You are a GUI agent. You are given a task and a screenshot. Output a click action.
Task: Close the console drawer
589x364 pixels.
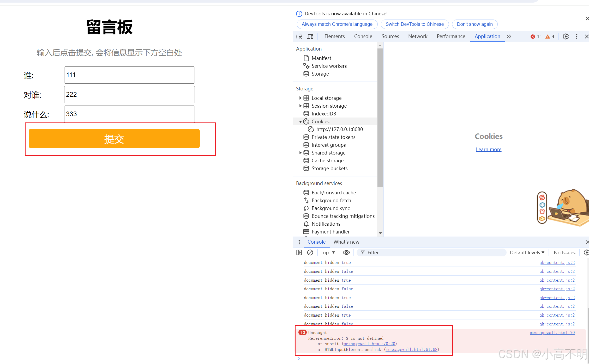[587, 242]
